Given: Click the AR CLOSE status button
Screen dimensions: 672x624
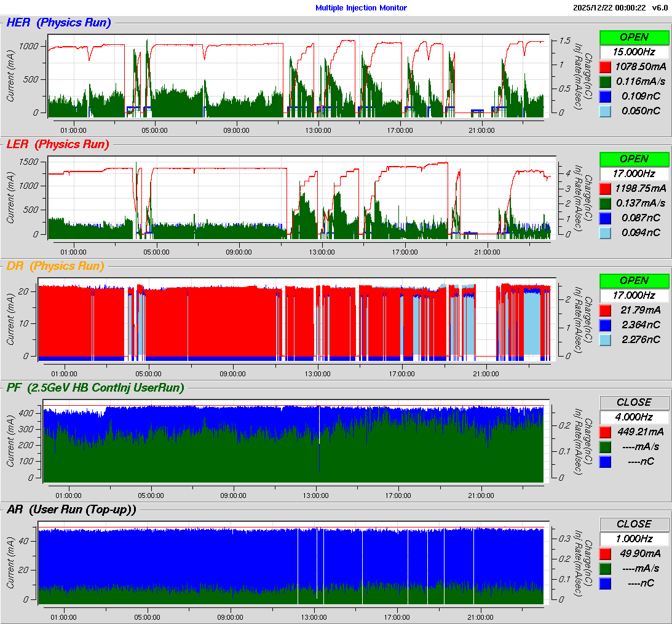Looking at the screenshot, I should (x=634, y=524).
